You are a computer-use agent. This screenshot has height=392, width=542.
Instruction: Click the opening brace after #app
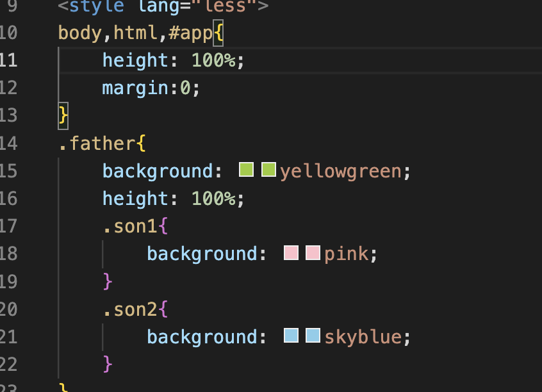coord(218,33)
